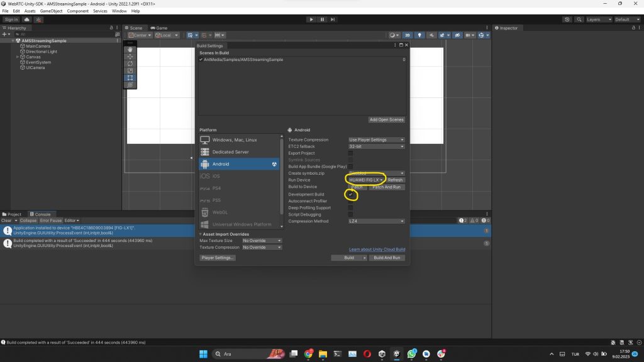Toggle scene visibility eye icon

click(457, 35)
